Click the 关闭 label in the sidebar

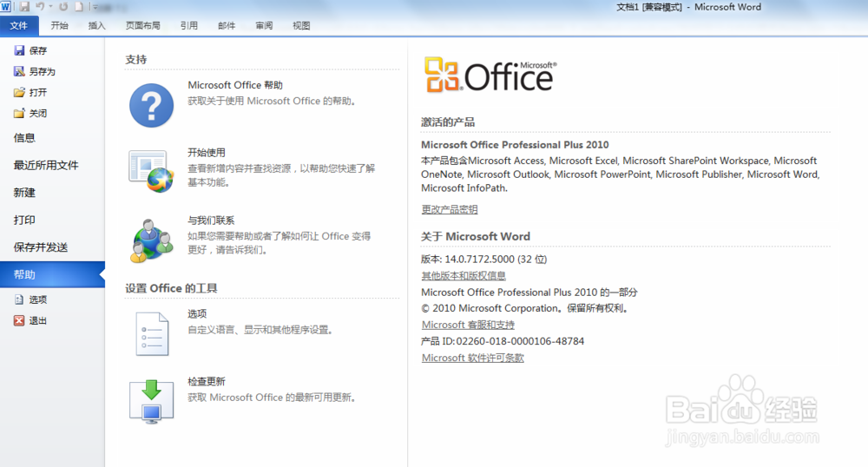[x=38, y=114]
